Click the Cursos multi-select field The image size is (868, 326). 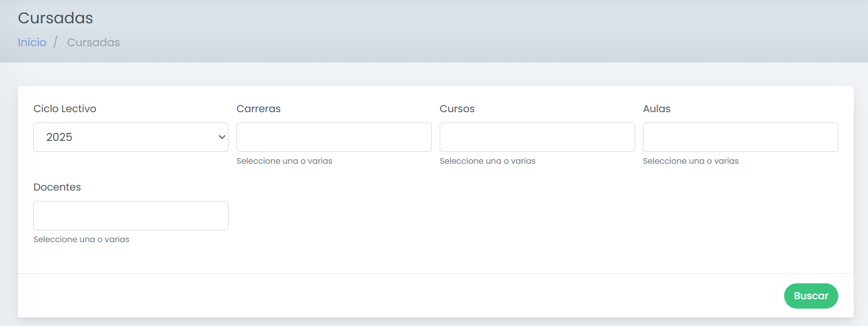[x=537, y=137]
